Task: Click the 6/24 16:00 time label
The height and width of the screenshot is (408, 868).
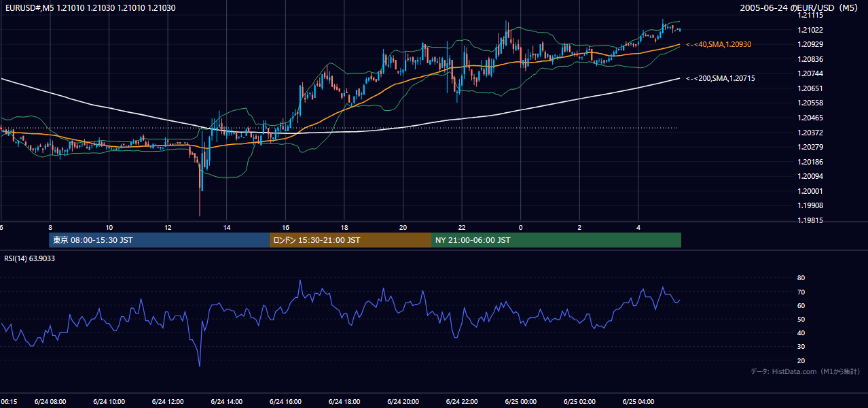Action: click(x=285, y=402)
